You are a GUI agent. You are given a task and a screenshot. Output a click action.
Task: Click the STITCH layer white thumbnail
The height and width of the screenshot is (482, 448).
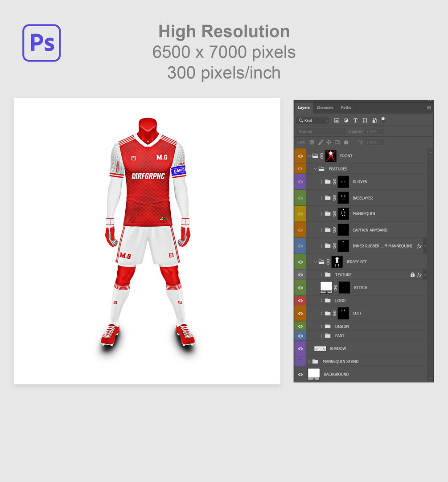326,288
